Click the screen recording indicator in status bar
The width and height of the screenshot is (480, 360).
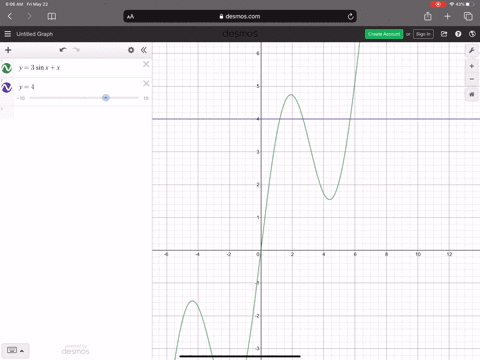pos(438,4)
